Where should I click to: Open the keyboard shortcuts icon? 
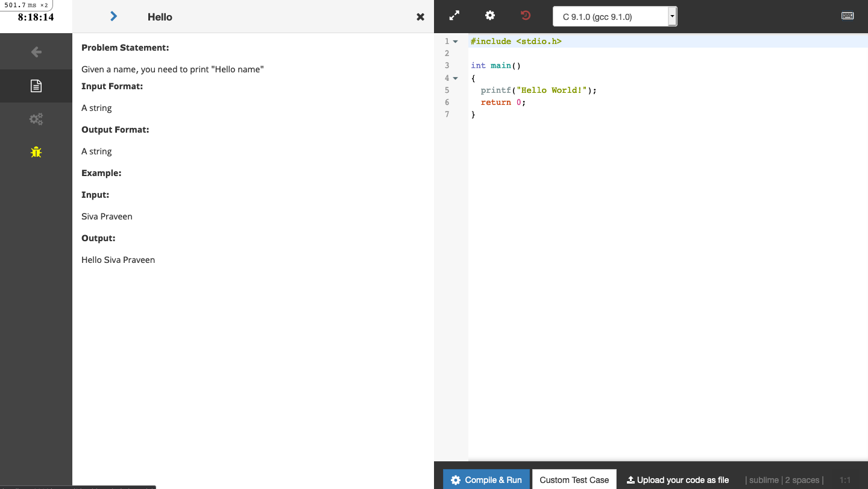tap(848, 15)
